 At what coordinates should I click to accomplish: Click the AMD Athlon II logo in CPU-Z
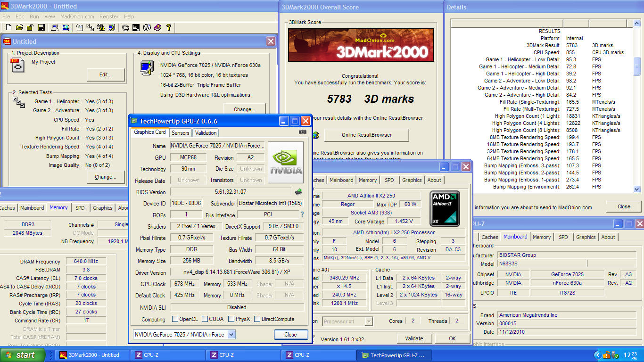point(445,208)
